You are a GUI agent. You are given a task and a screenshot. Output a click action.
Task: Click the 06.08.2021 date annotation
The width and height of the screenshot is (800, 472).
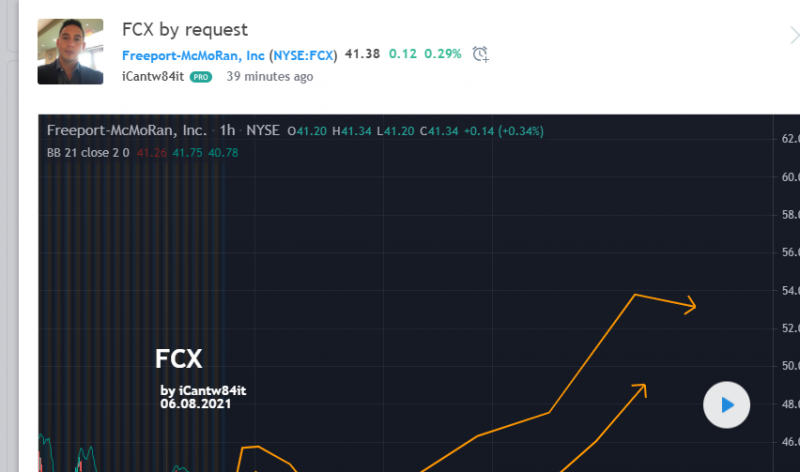[x=195, y=404]
